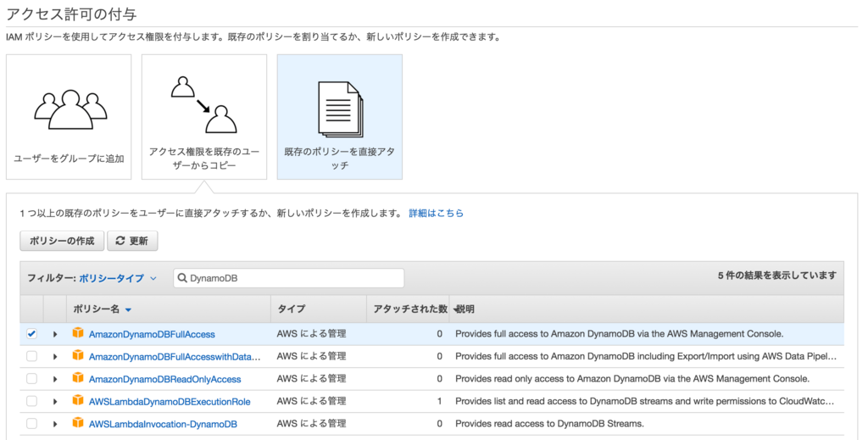Click the orange box icon beside AmazonDynamoDBFullAccesswithData
868x440 pixels.
click(78, 356)
